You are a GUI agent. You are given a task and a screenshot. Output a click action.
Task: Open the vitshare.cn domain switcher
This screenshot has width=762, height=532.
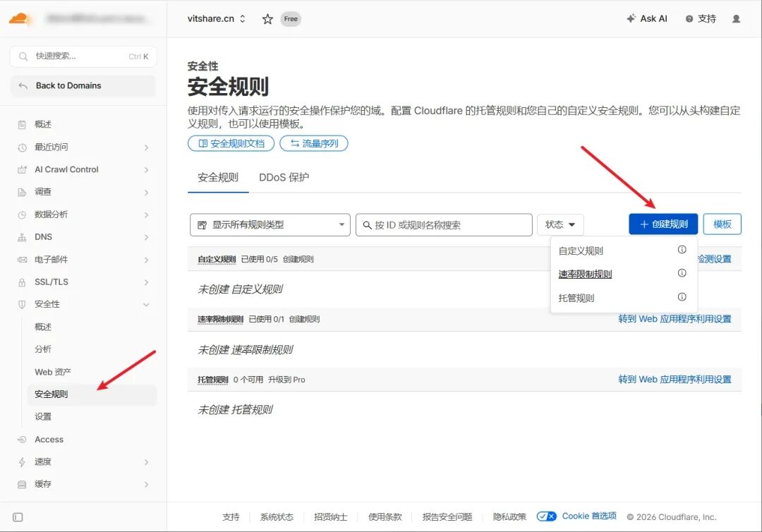[x=217, y=19]
